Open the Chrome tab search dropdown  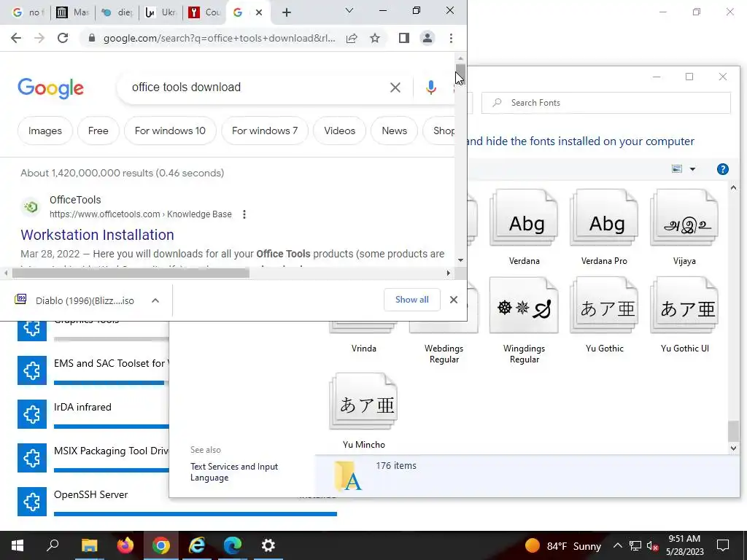(x=349, y=10)
